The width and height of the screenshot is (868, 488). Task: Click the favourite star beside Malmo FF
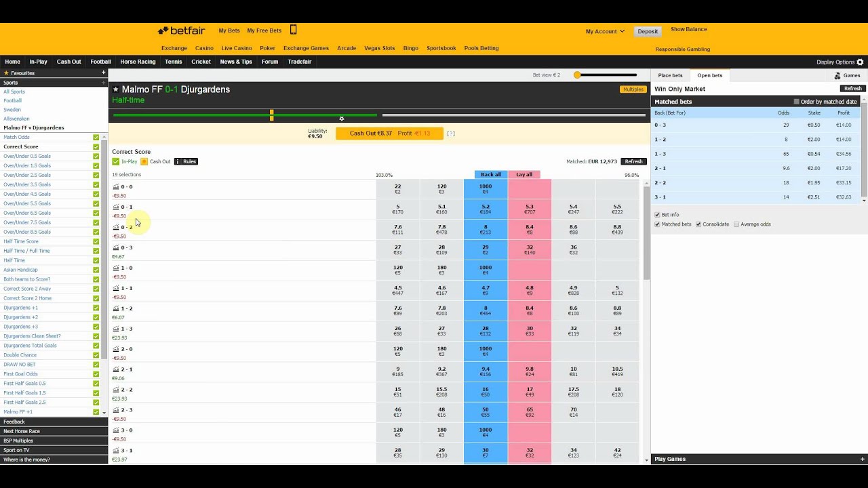point(116,89)
